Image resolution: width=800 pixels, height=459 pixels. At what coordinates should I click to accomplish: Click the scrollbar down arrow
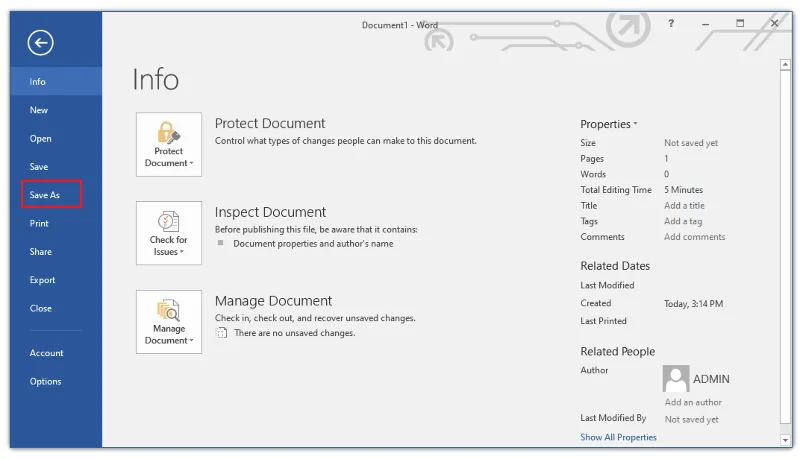click(785, 440)
